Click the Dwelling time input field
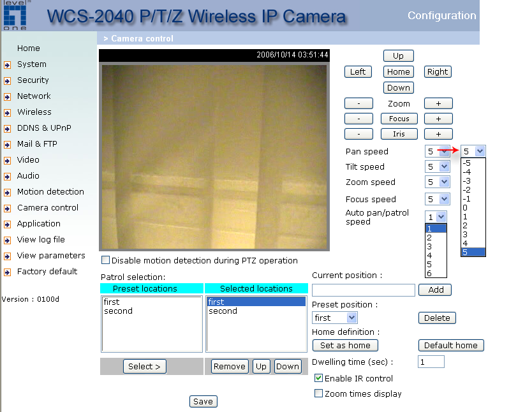The height and width of the screenshot is (412, 532). [x=431, y=362]
